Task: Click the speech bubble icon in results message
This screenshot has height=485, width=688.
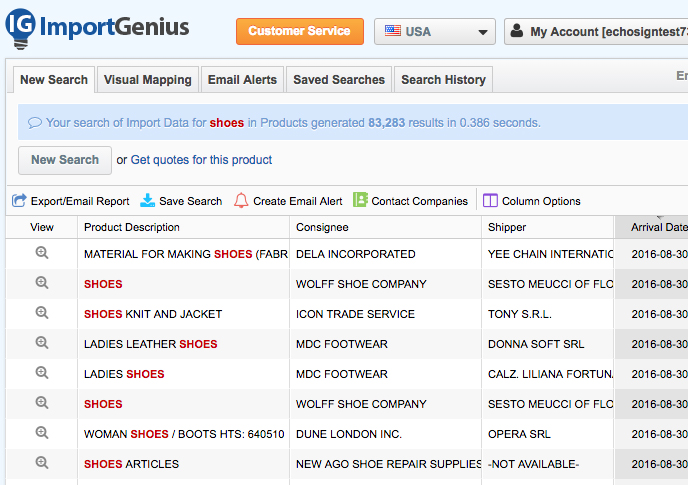Action: click(35, 123)
